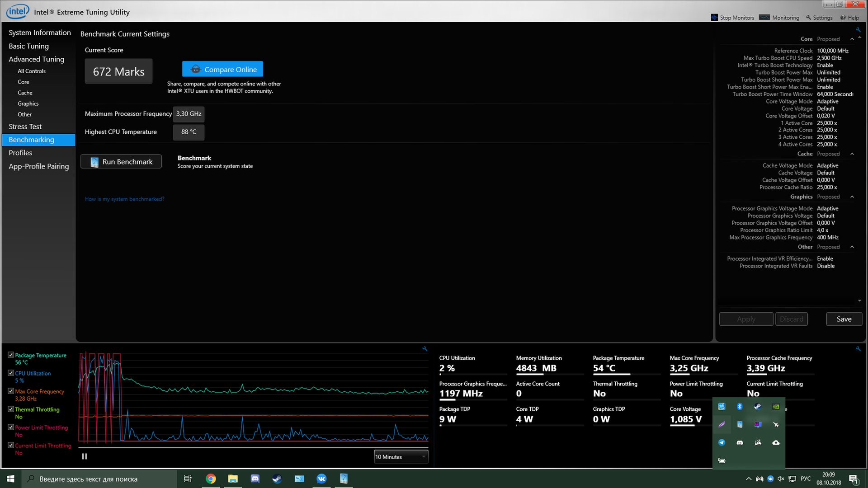868x488 pixels.
Task: Collapse the Other proposed section
Action: pyautogui.click(x=852, y=247)
